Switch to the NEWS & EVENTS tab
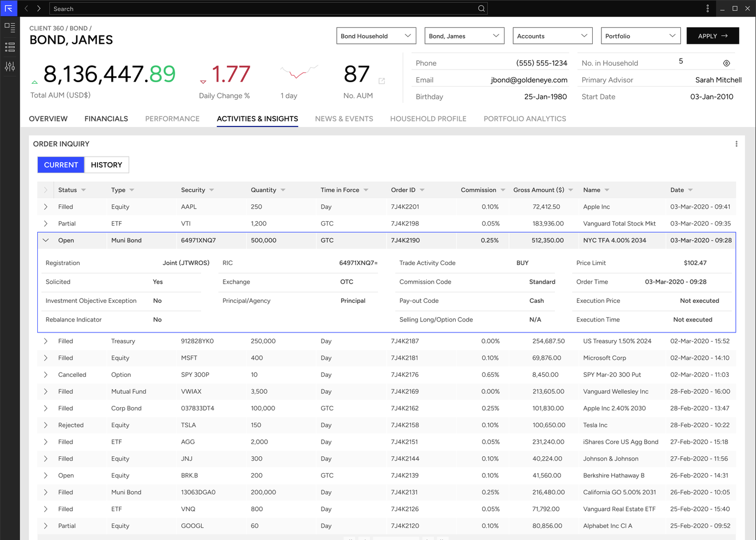756x540 pixels. coord(344,119)
